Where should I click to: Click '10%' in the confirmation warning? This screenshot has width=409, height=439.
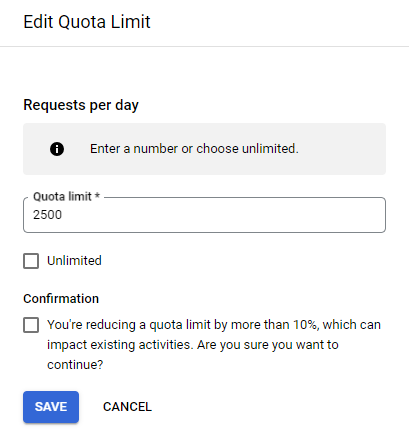[305, 325]
